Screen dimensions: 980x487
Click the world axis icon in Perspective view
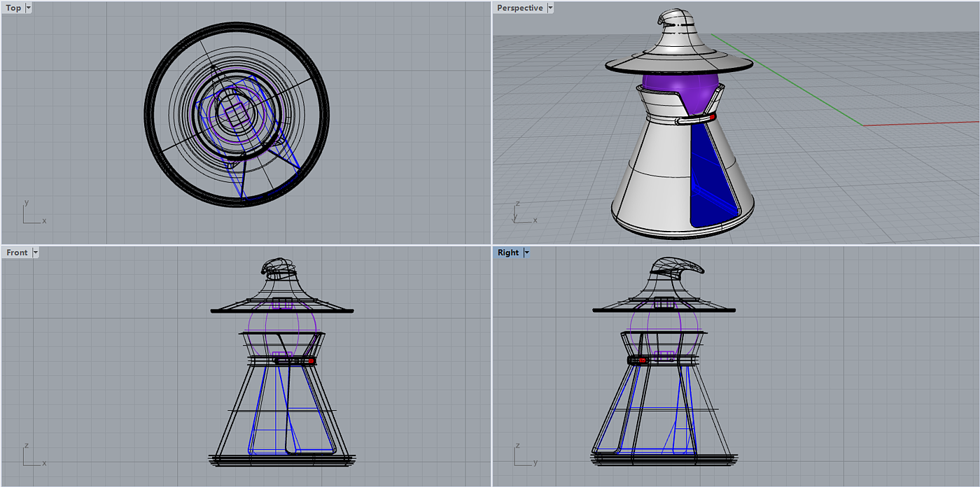point(521,213)
